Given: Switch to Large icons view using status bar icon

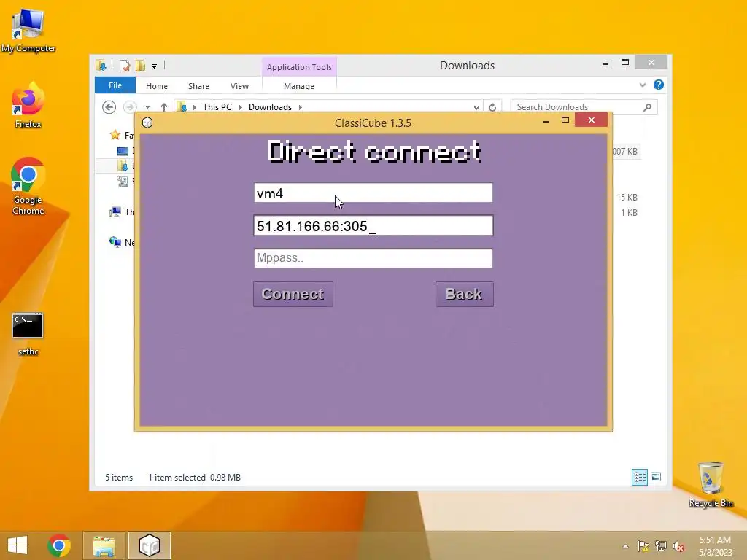Looking at the screenshot, I should (656, 477).
